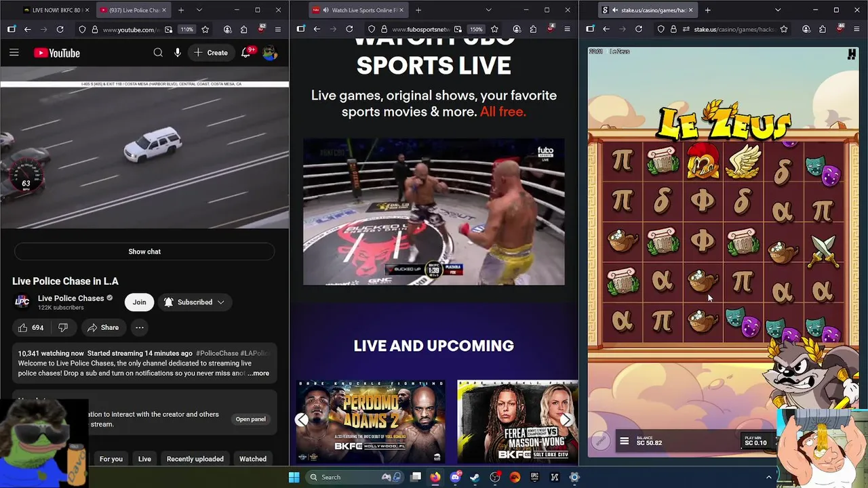Click the BKFC fight live video player
This screenshot has width=868, height=488.
[x=433, y=212]
